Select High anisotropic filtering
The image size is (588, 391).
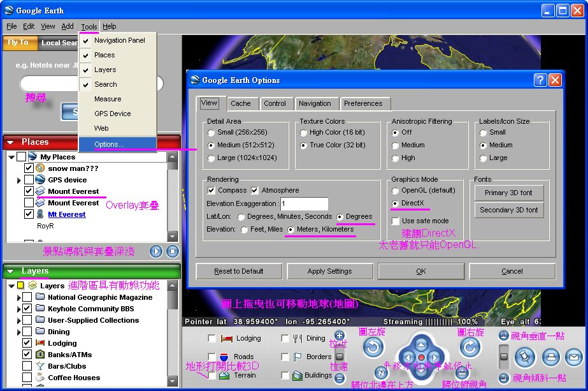point(395,158)
